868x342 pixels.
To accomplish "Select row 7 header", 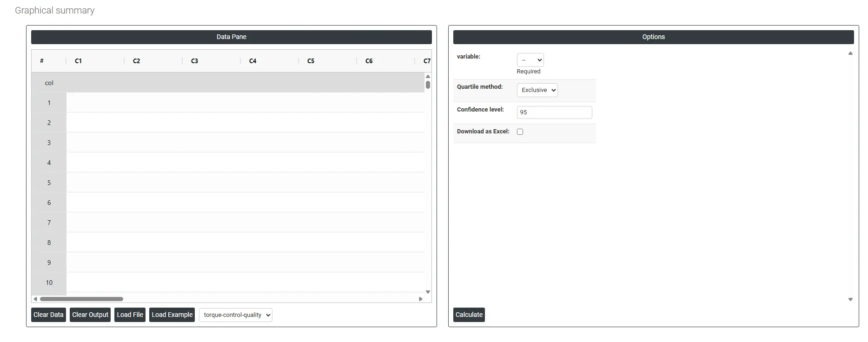I will tap(49, 223).
